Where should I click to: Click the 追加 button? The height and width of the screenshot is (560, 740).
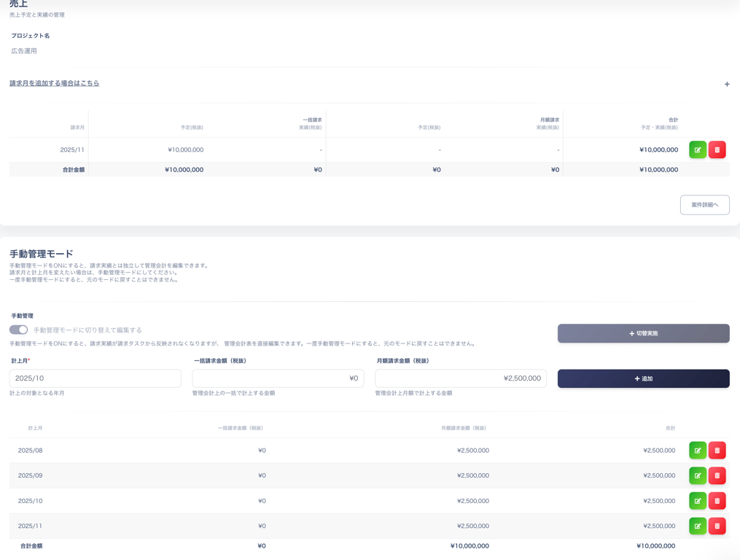[x=643, y=378]
